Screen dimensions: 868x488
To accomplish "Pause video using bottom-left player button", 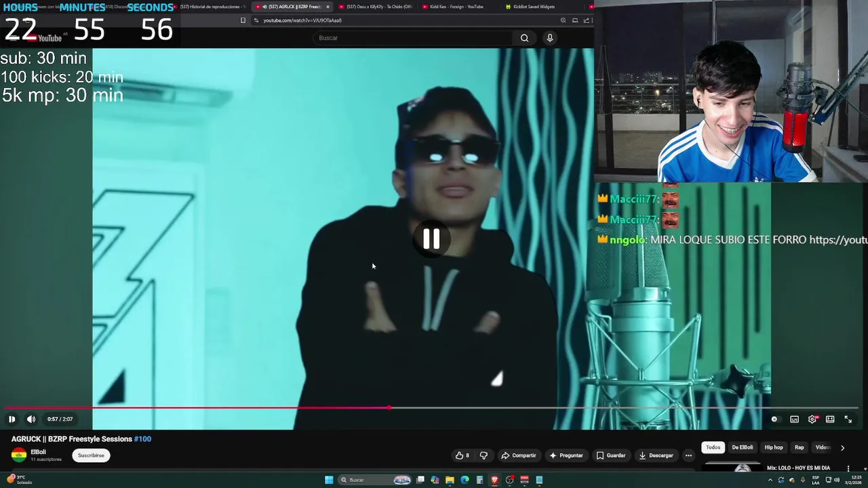I will tap(12, 419).
